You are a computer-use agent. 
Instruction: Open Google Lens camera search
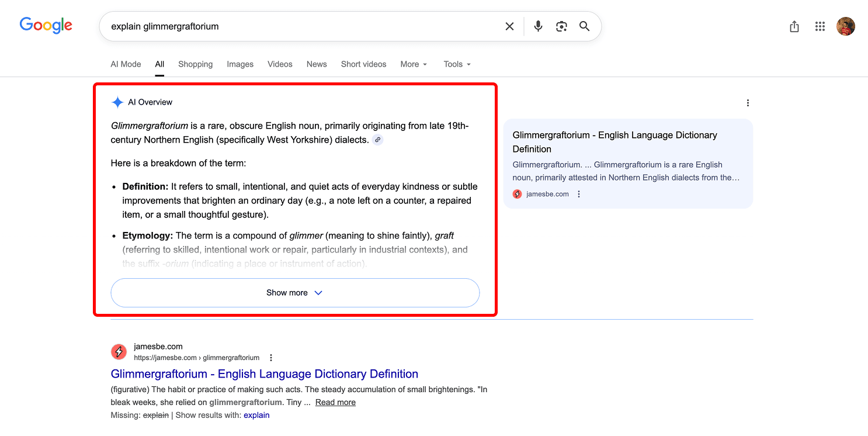click(561, 26)
